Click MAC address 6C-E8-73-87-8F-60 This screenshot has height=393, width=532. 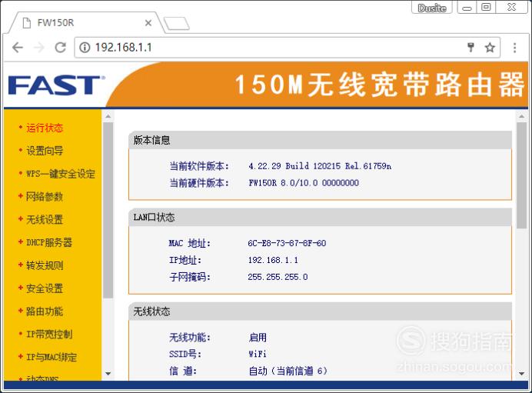tap(287, 243)
